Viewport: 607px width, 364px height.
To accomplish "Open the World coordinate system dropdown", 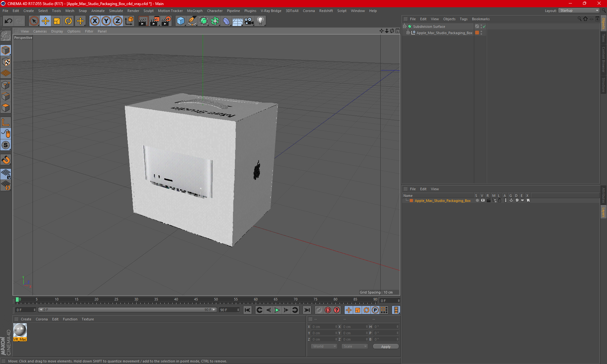I will [x=324, y=346].
